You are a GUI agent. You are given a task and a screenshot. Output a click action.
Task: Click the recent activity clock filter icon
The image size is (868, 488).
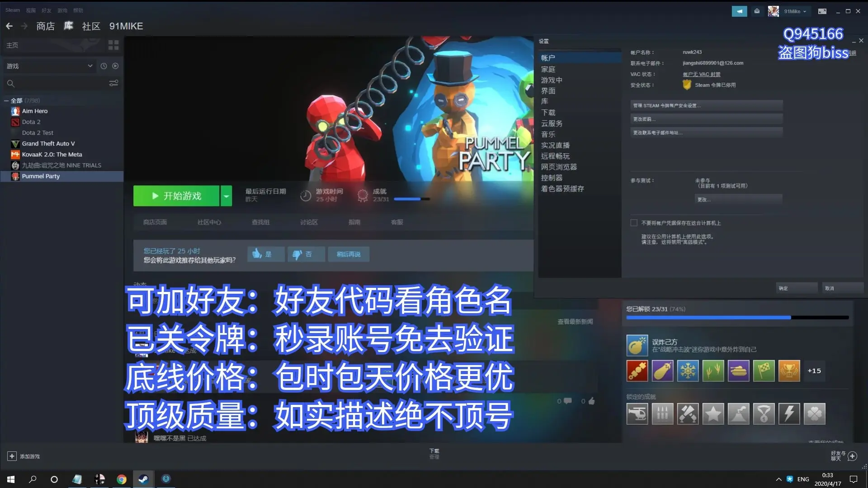click(x=104, y=66)
